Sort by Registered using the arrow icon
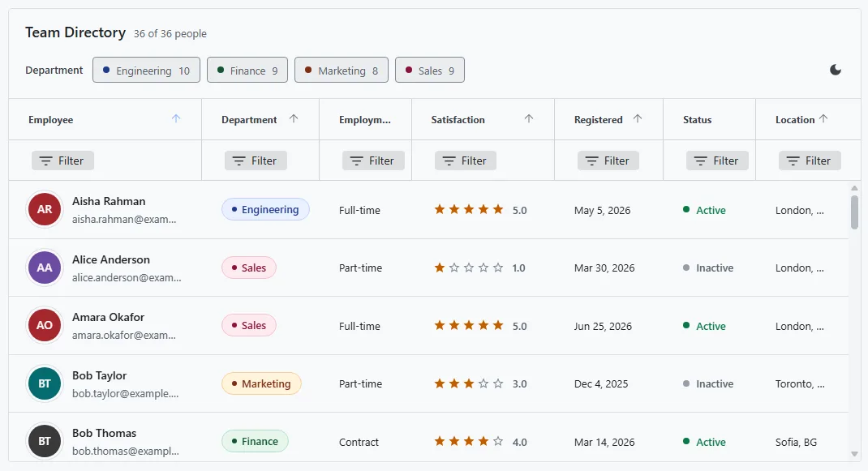The height and width of the screenshot is (471, 868). (638, 118)
